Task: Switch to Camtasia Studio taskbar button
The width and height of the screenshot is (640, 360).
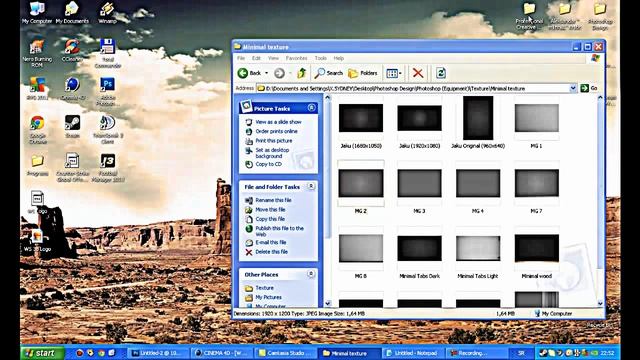Action: (286, 353)
